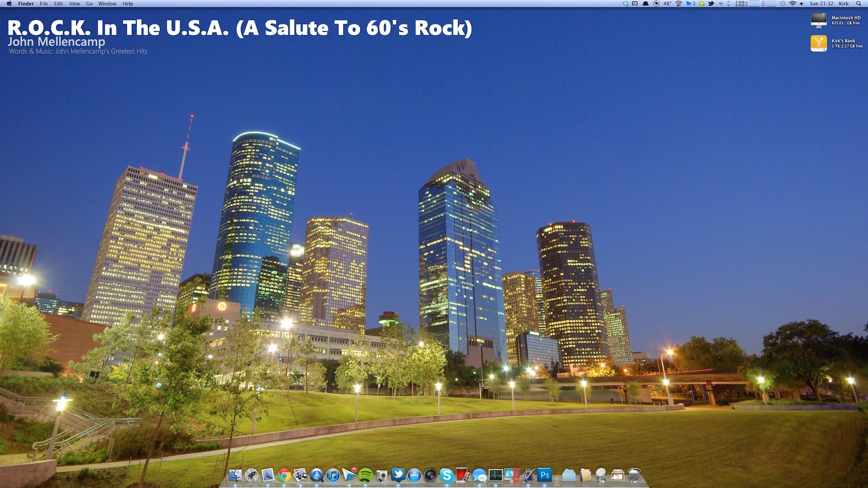This screenshot has width=868, height=488.
Task: Open Skype in the Dock
Action: (447, 475)
